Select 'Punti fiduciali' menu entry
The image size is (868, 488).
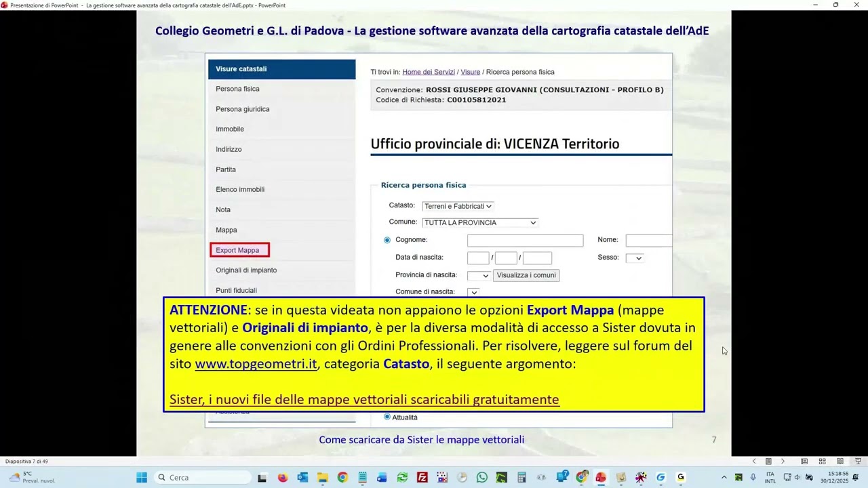point(236,290)
